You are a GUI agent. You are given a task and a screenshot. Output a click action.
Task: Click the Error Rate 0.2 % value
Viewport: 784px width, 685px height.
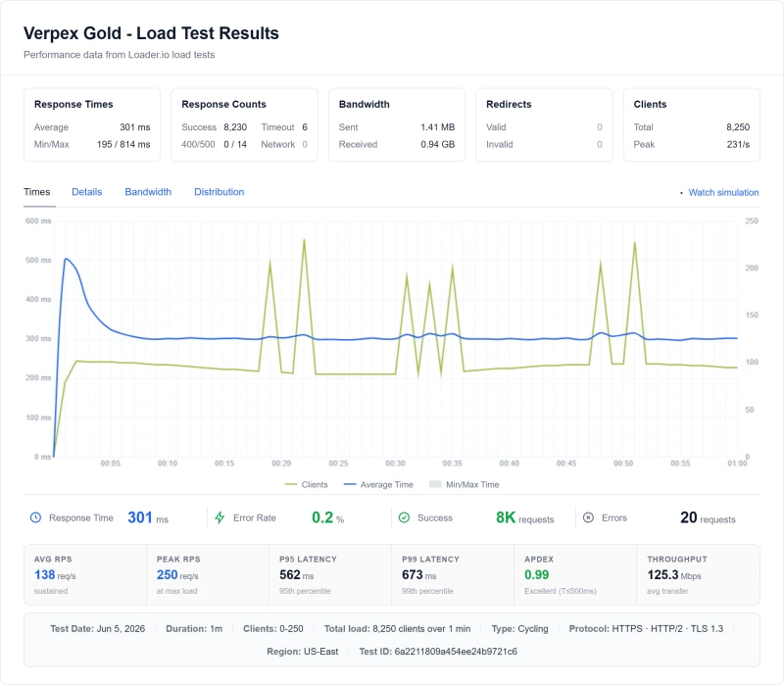tap(327, 518)
